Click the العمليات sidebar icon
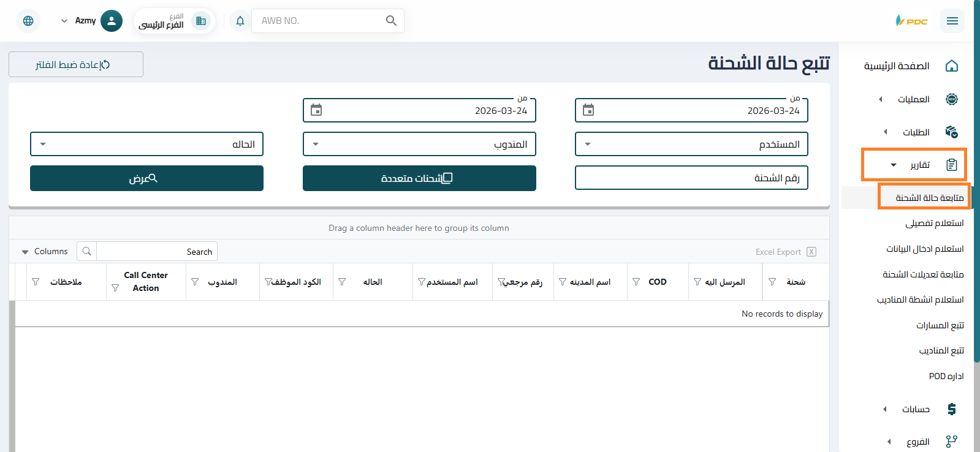980x452 pixels. tap(952, 99)
